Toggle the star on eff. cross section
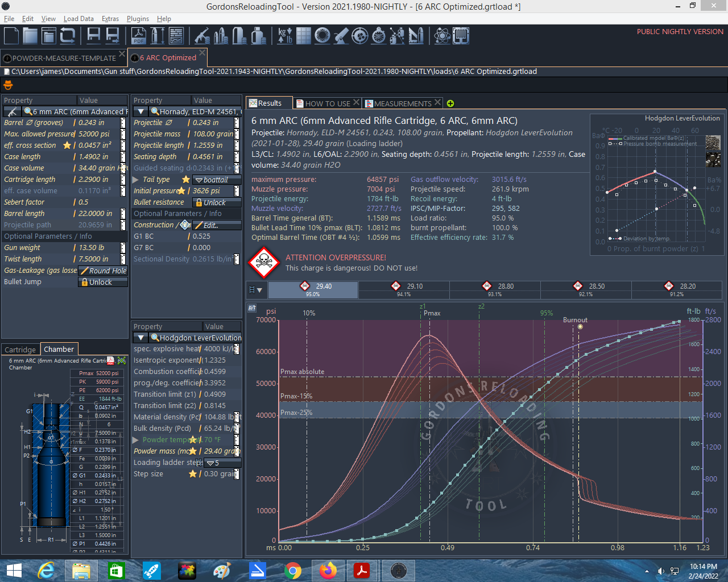 [x=67, y=145]
